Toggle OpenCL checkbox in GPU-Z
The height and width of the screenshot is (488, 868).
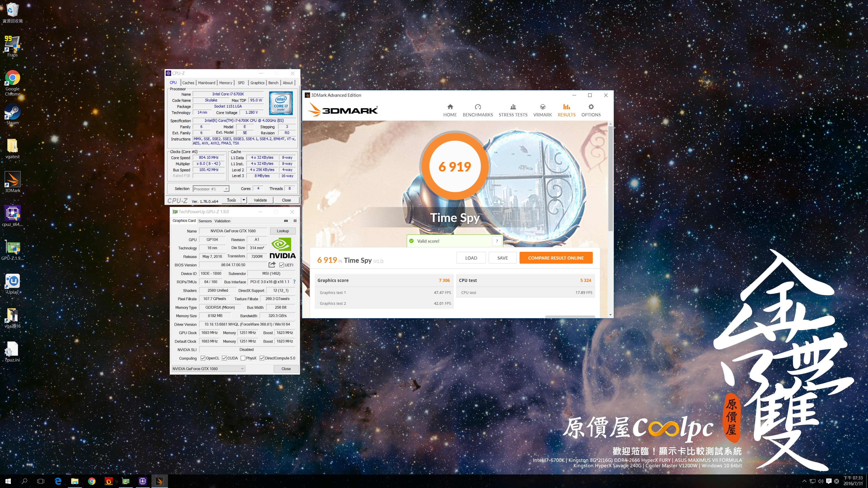203,358
